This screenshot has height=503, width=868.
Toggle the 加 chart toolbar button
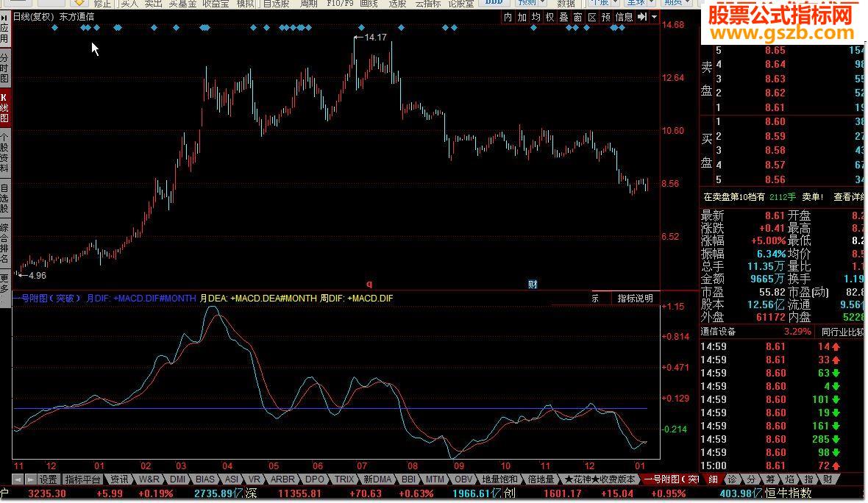pyautogui.click(x=522, y=17)
